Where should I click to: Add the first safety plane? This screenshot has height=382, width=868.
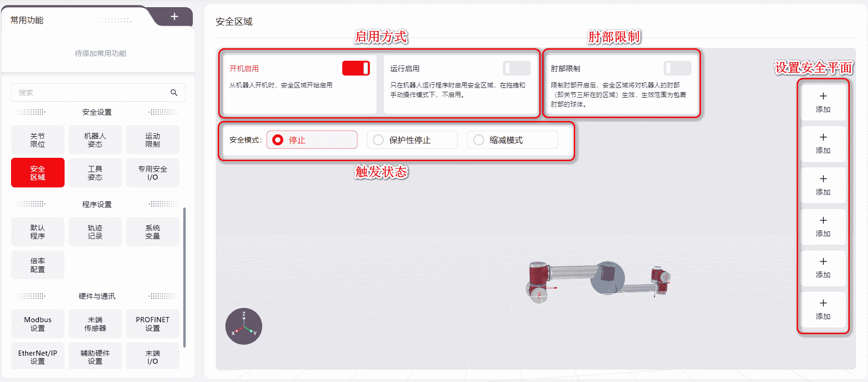(823, 102)
